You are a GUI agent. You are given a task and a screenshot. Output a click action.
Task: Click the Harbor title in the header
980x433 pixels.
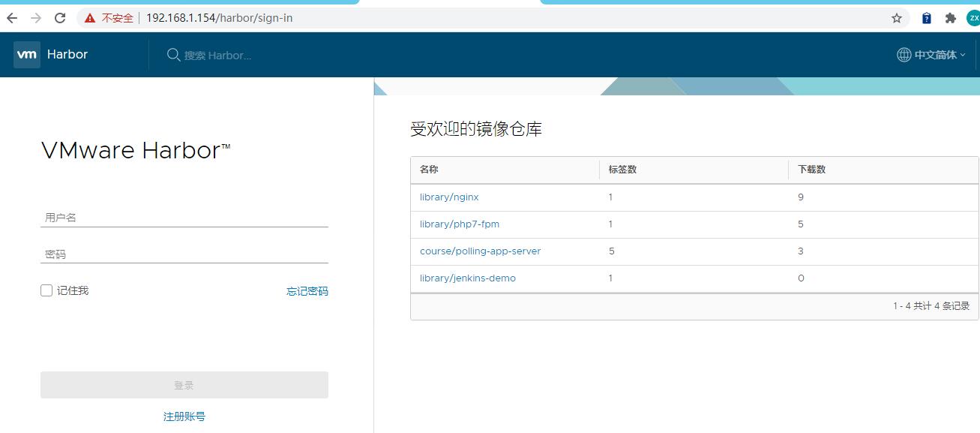(x=67, y=55)
